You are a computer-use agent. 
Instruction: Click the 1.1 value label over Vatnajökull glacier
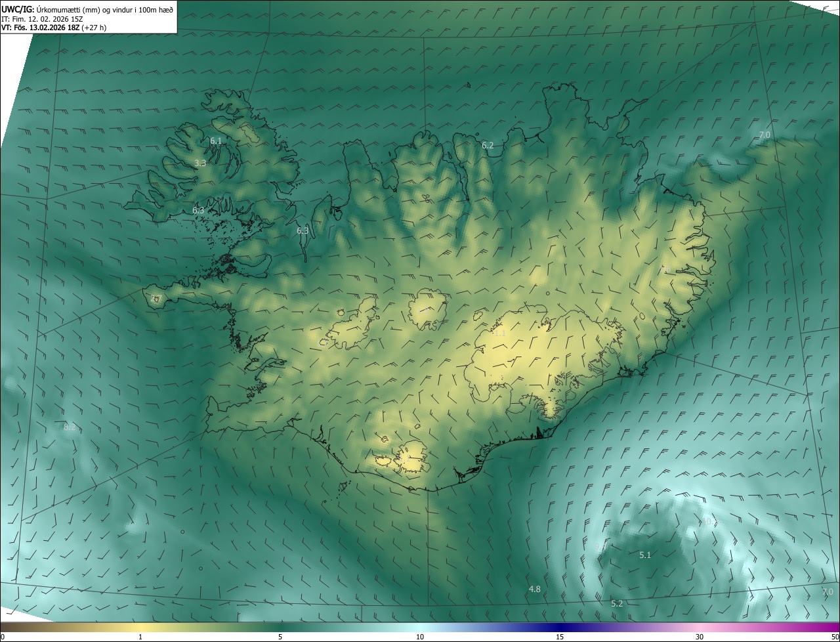click(500, 333)
